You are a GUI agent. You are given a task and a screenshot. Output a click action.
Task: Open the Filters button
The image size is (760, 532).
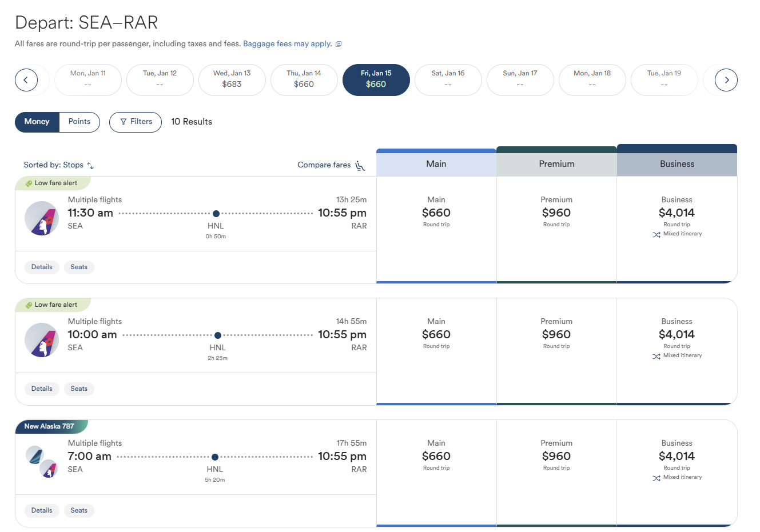pos(136,122)
